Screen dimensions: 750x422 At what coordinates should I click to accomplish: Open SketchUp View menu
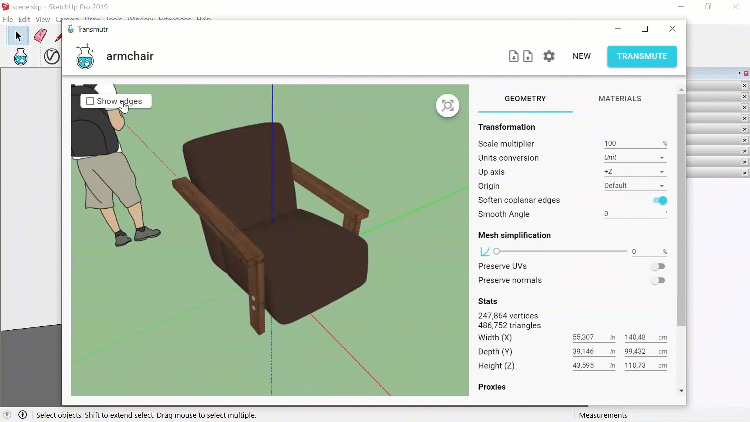[x=43, y=19]
